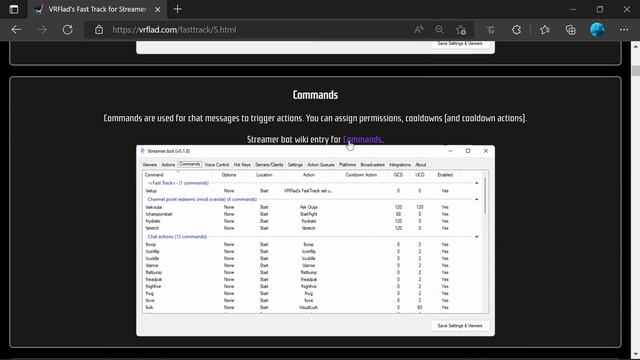Open the Settings and more menu

pos(624,30)
